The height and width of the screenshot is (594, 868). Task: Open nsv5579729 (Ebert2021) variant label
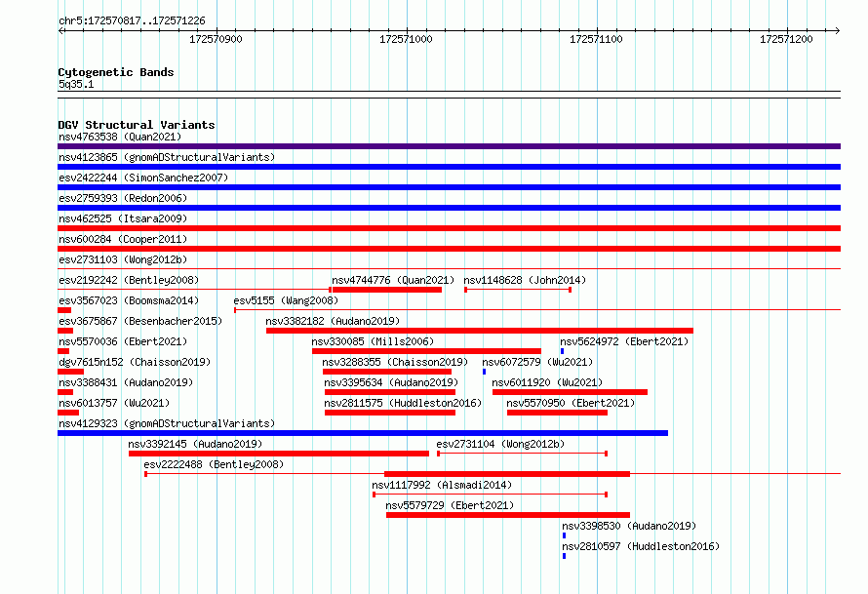(450, 505)
